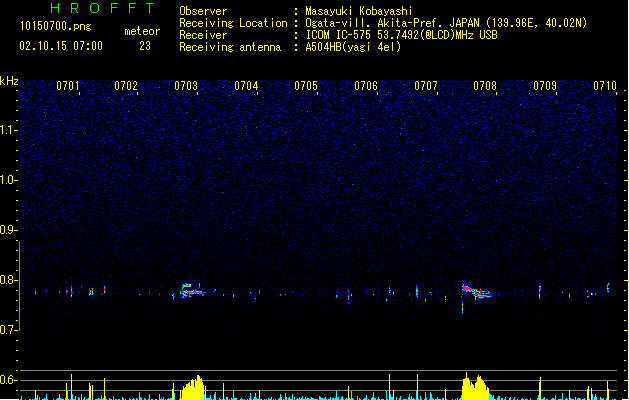Screen dimensions: 629x400
Task: Click the meteor count 23
Action: tap(145, 46)
